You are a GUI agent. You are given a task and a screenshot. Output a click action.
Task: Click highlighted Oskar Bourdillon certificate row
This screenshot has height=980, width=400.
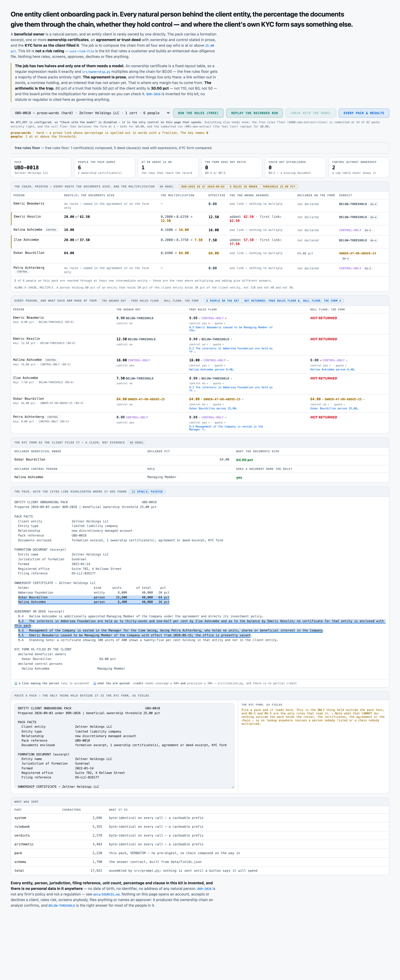(x=94, y=597)
